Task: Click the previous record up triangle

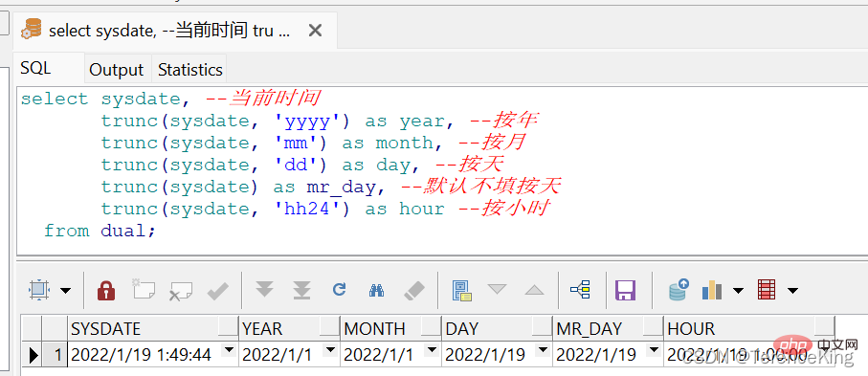Action: [534, 290]
